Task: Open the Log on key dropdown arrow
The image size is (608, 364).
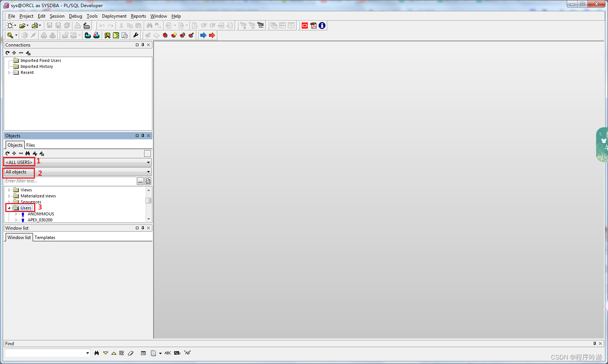Action: [16, 35]
